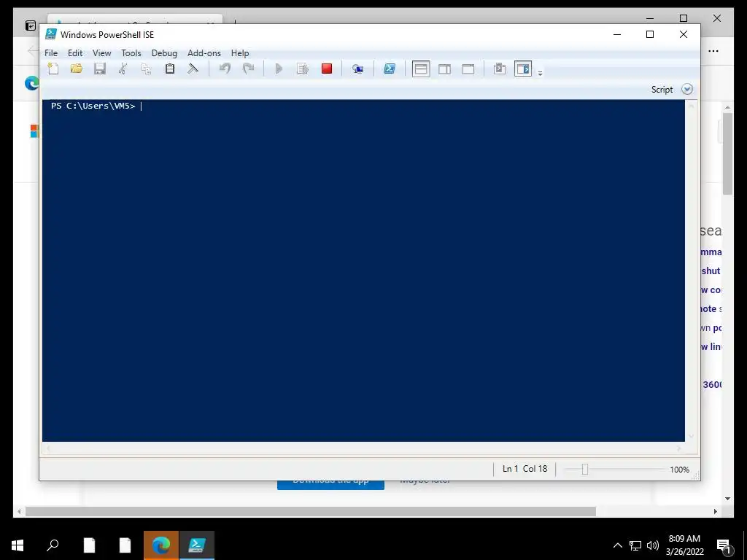Show hidden tray icons with the caret
The height and width of the screenshot is (560, 747).
coord(617,545)
